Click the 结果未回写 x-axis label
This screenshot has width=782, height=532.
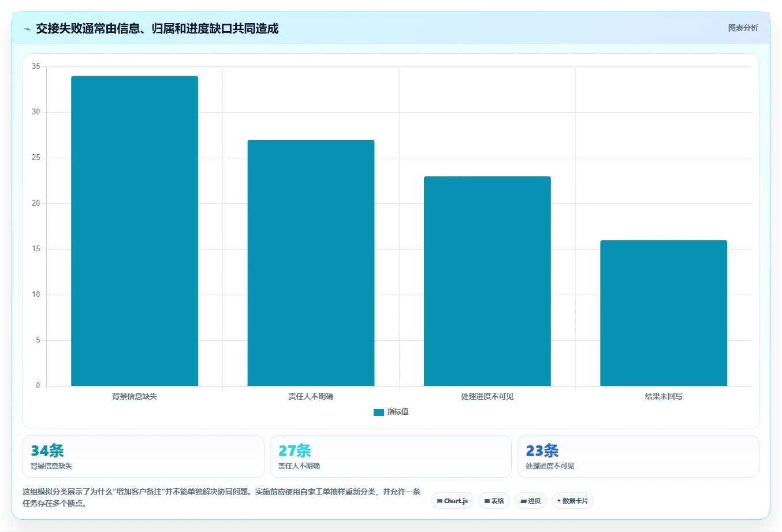pyautogui.click(x=664, y=396)
